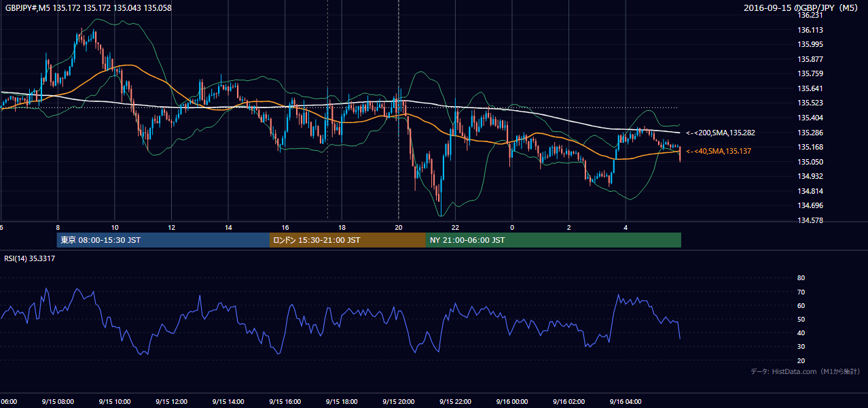The image size is (868, 408).
Task: Click price axis value 134.578
Action: click(x=810, y=220)
